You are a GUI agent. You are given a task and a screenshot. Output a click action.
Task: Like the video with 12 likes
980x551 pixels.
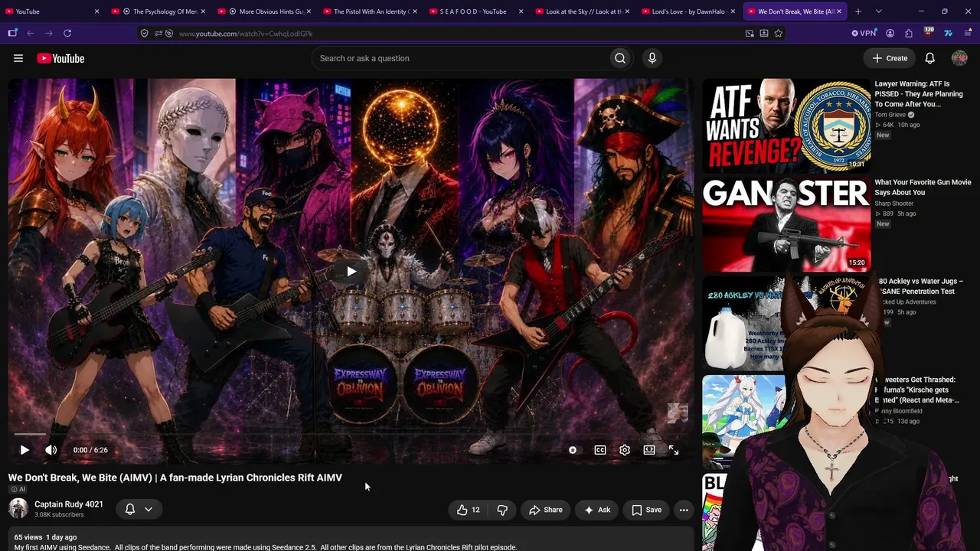click(469, 510)
